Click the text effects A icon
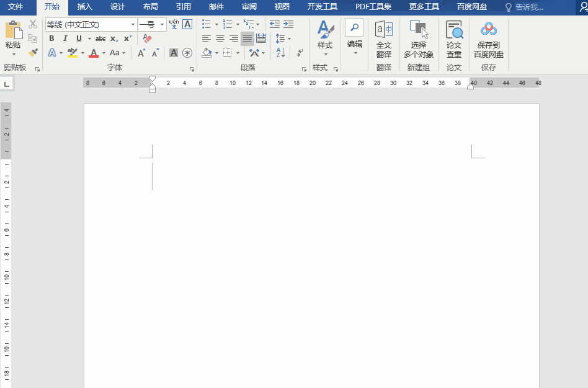This screenshot has width=588, height=388. 51,53
